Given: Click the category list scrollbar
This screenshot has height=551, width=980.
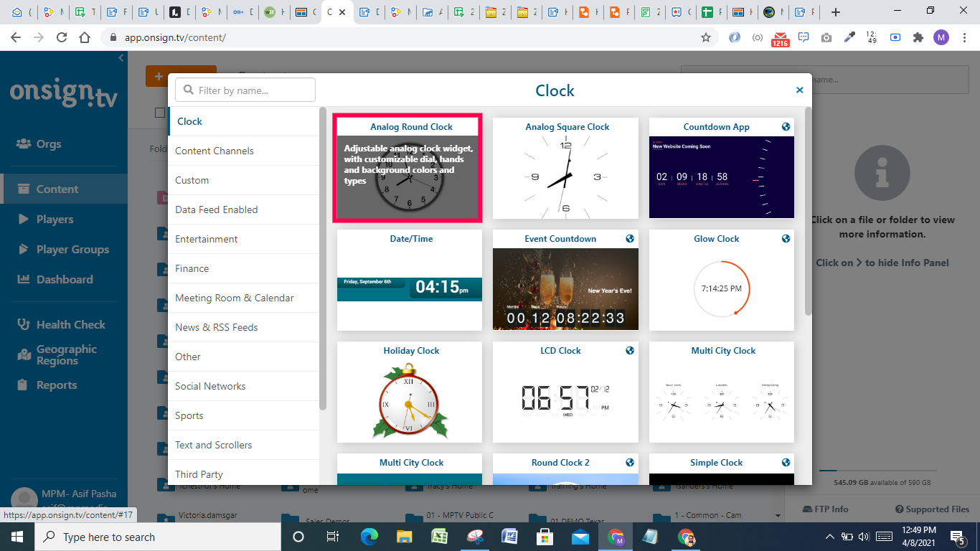Looking at the screenshot, I should 323,258.
